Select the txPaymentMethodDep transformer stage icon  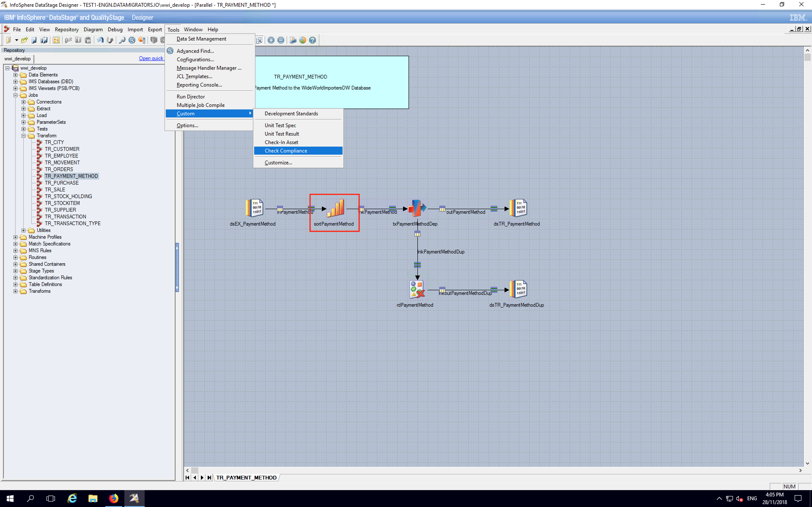(416, 208)
